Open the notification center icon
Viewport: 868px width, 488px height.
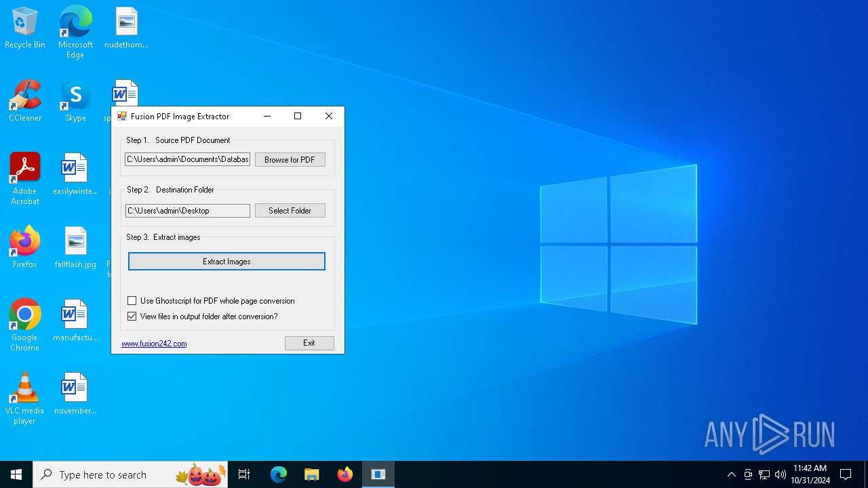pyautogui.click(x=846, y=474)
